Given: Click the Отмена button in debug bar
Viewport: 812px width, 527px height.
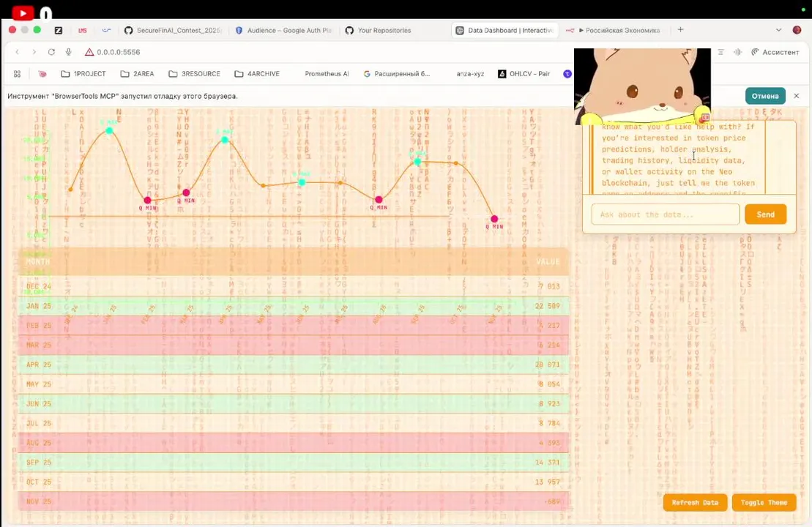Looking at the screenshot, I should [765, 96].
